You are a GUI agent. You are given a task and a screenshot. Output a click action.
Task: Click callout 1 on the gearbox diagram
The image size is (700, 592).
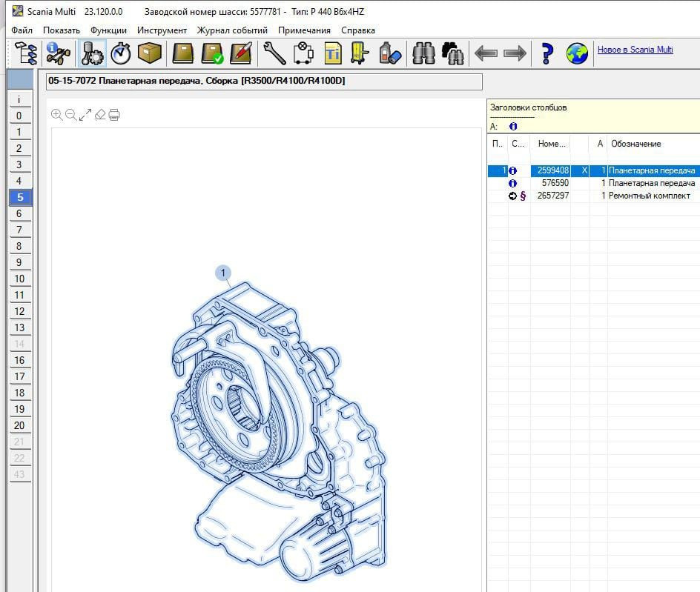click(223, 273)
